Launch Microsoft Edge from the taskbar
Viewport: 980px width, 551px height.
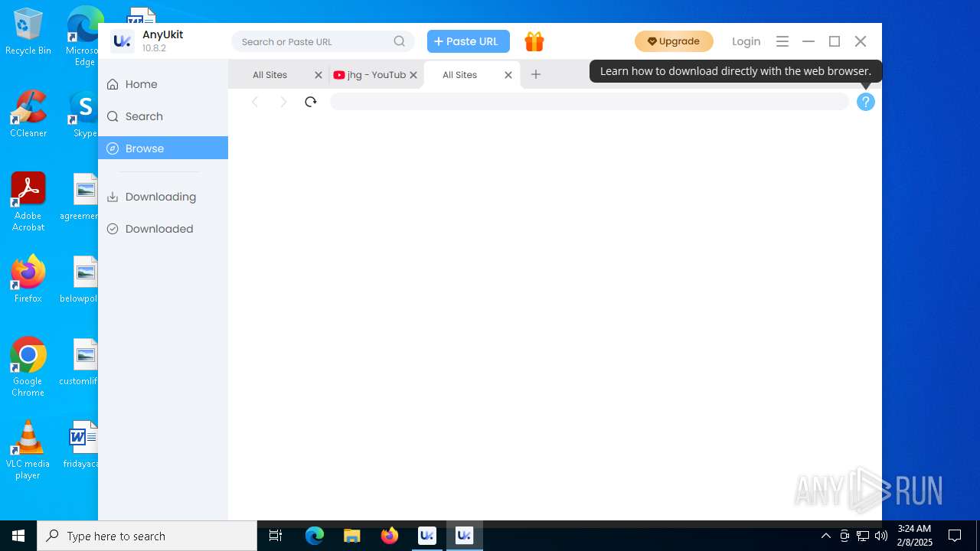click(315, 536)
